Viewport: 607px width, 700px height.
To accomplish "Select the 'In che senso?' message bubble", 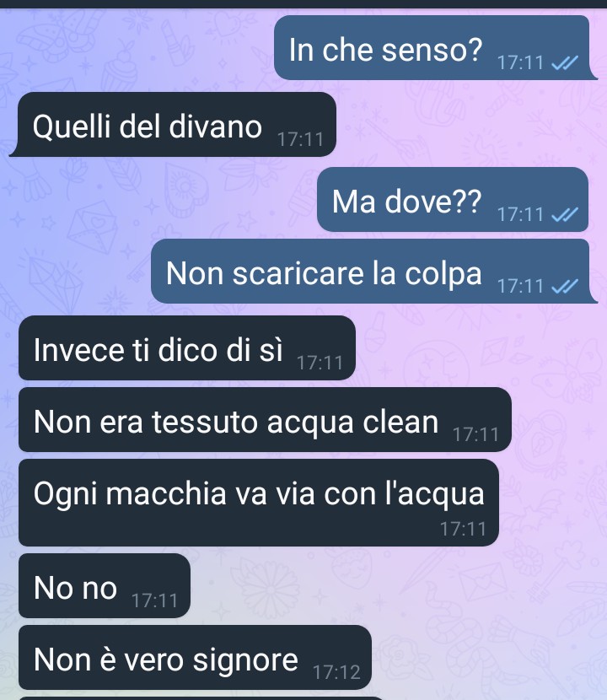I will tap(436, 48).
